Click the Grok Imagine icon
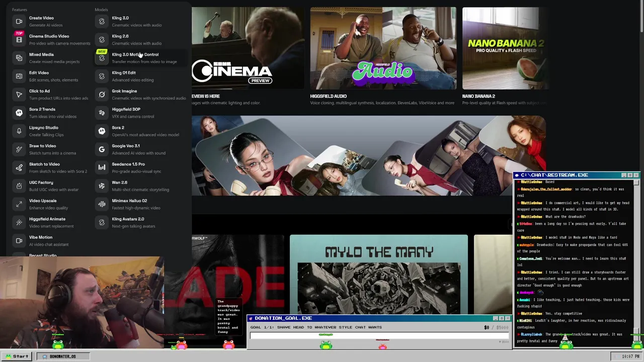This screenshot has height=362, width=644. coord(102,95)
